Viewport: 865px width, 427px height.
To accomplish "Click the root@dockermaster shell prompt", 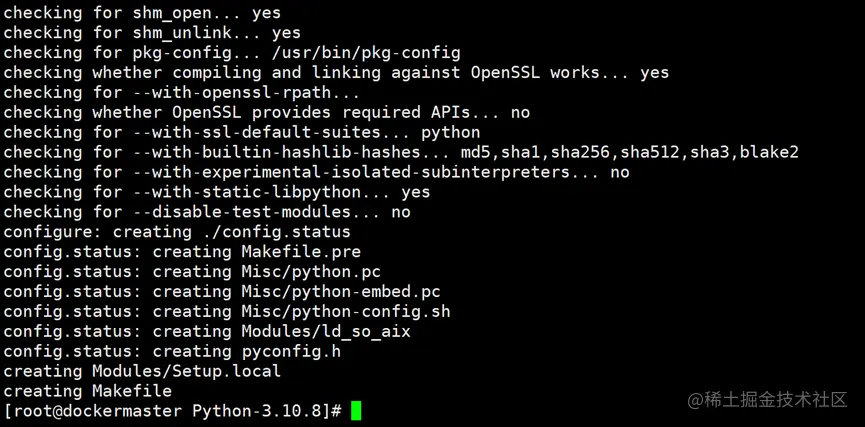I will tap(173, 411).
